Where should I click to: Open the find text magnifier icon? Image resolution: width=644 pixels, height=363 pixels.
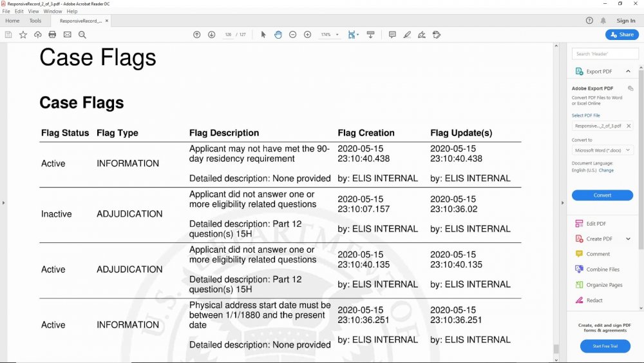(x=82, y=35)
